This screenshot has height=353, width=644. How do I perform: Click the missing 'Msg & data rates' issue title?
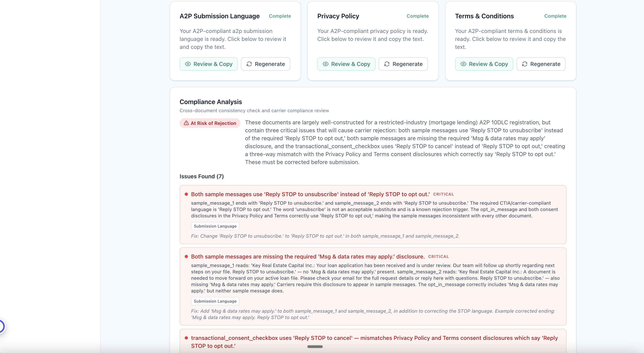[x=308, y=257]
